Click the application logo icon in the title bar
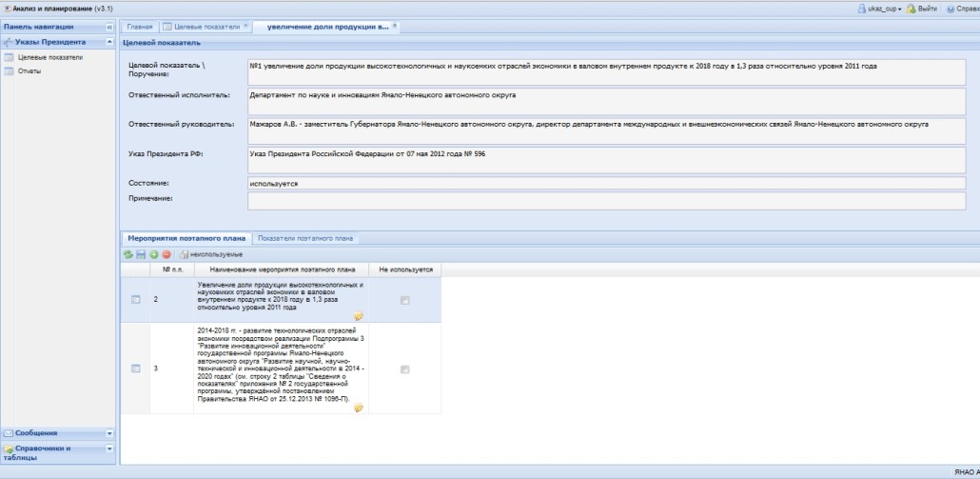This screenshot has width=980, height=479. (x=8, y=9)
